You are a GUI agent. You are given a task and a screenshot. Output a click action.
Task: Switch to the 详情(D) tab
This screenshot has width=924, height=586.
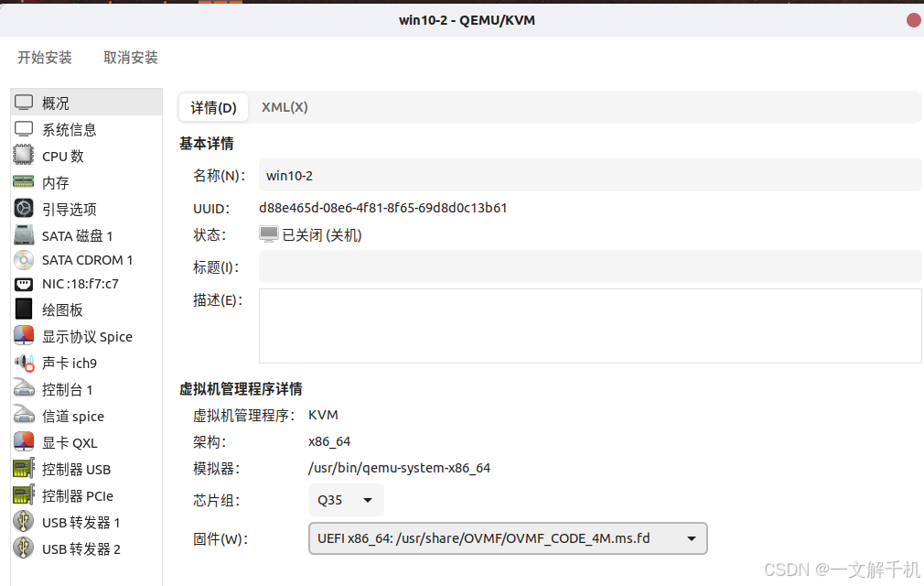tap(212, 107)
